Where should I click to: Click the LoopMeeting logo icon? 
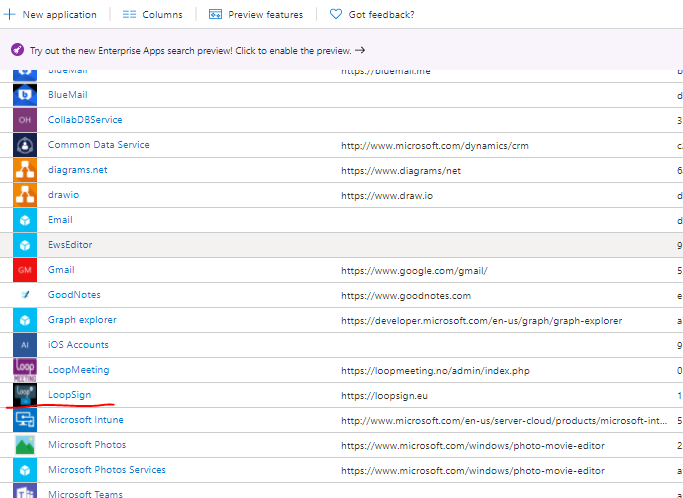click(25, 370)
